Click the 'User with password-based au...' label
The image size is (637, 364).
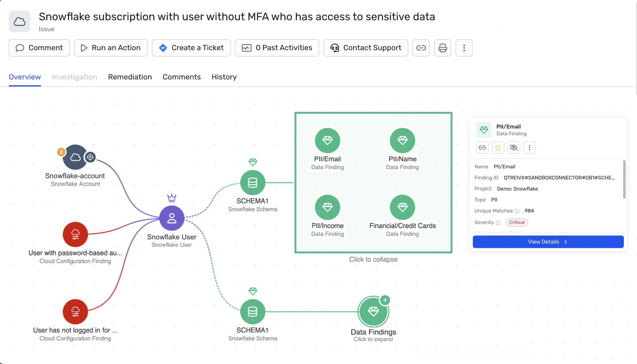(x=75, y=253)
